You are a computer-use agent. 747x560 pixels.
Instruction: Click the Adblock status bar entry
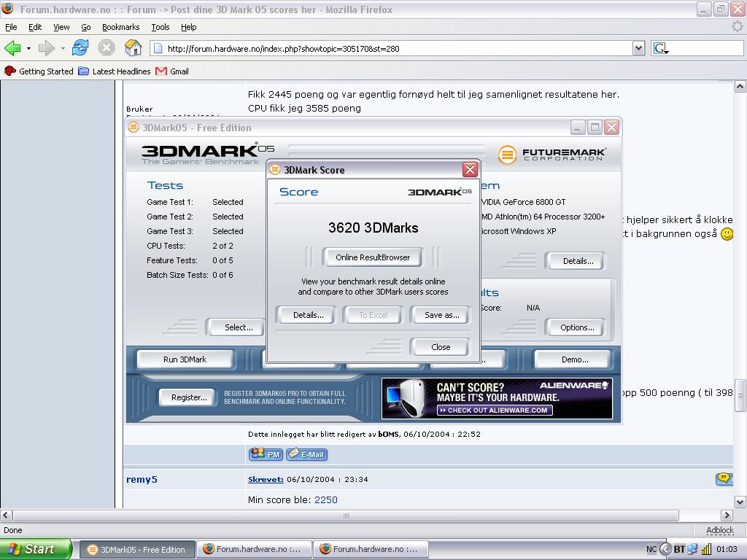(x=719, y=530)
